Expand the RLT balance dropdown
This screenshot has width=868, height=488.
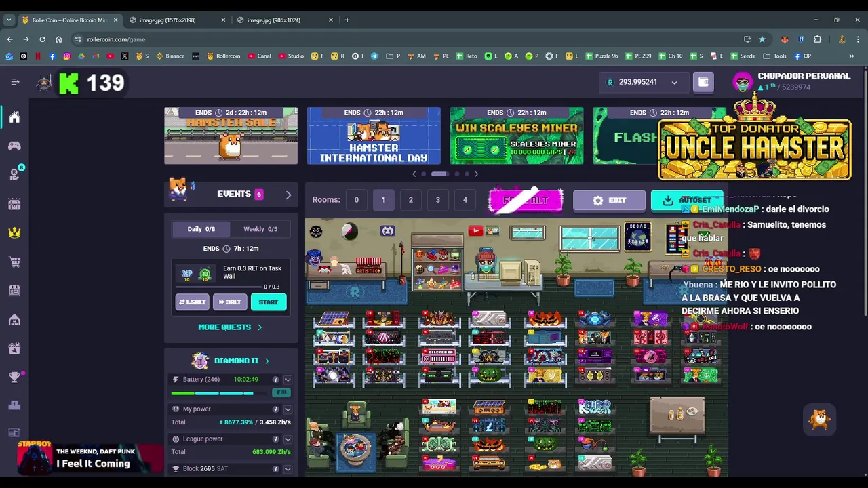pos(674,83)
